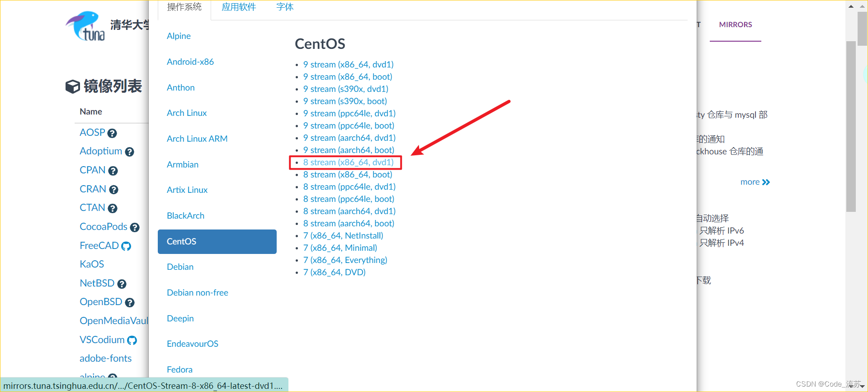Open NetBSD help question-mark icon
868x392 pixels.
pos(122,284)
